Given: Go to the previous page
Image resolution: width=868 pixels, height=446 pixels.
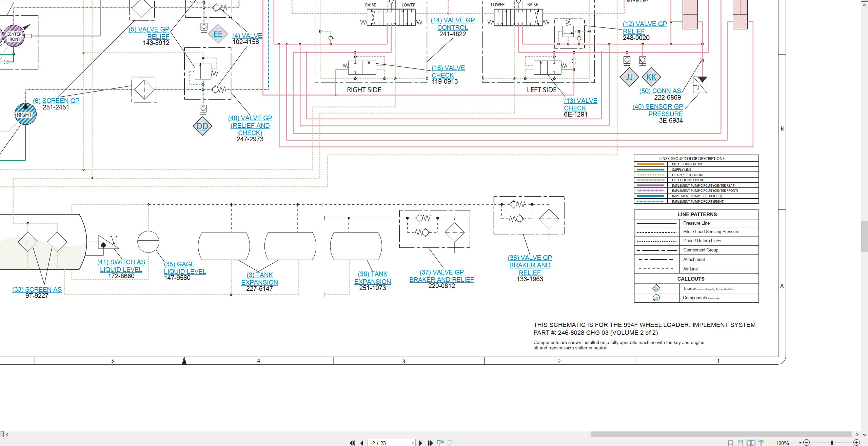Looking at the screenshot, I should (362, 443).
